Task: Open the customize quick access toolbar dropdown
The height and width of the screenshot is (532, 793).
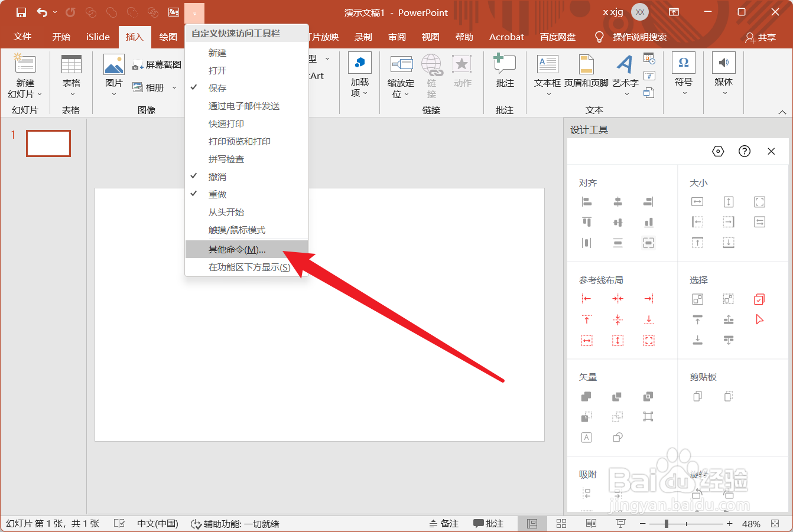Action: click(194, 12)
